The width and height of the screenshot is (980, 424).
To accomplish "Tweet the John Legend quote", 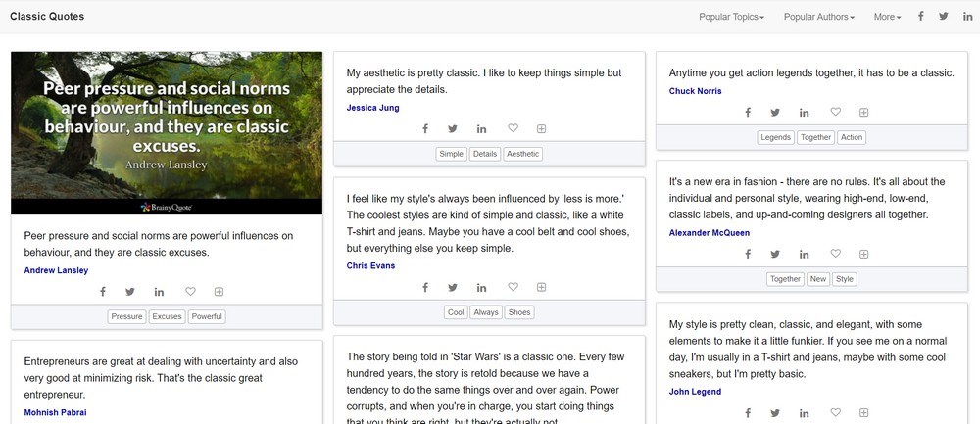I will pyautogui.click(x=775, y=413).
